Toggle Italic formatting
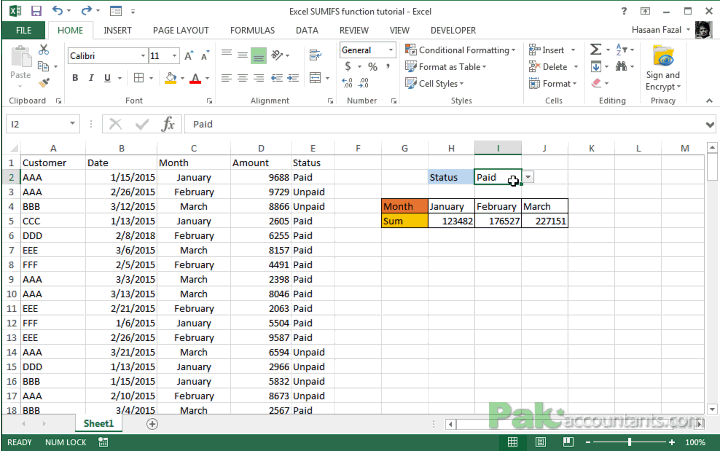 coord(91,78)
